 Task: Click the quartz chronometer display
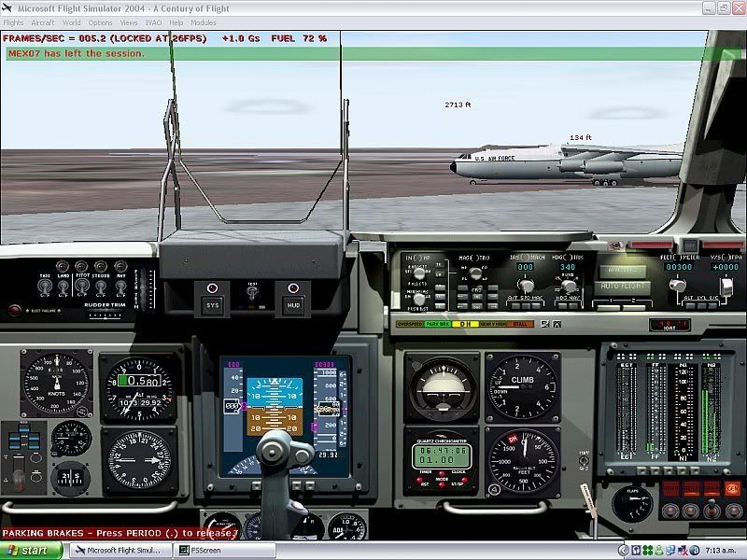pos(441,456)
